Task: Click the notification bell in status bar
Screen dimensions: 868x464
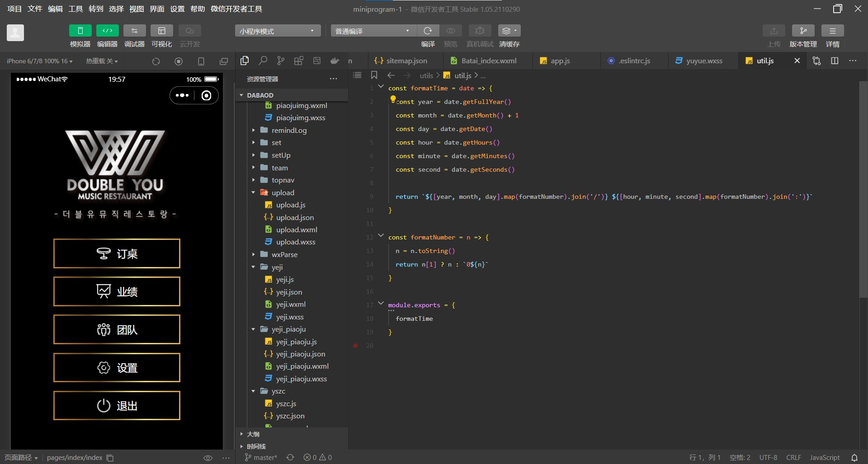Action: 854,458
